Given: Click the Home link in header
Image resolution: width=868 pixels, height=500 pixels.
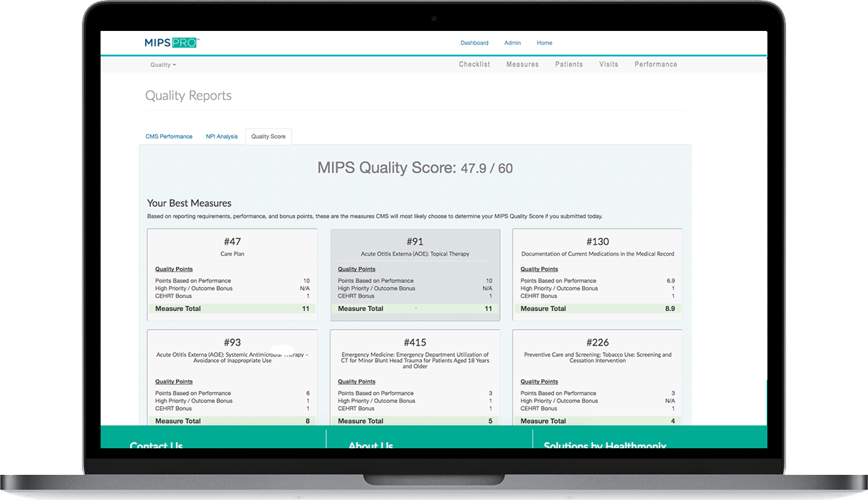Looking at the screenshot, I should pyautogui.click(x=545, y=43).
